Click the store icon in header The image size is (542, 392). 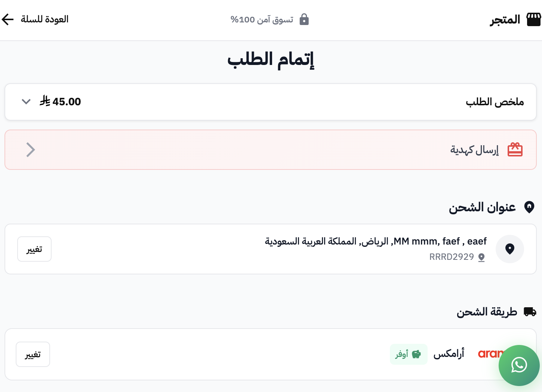(533, 19)
